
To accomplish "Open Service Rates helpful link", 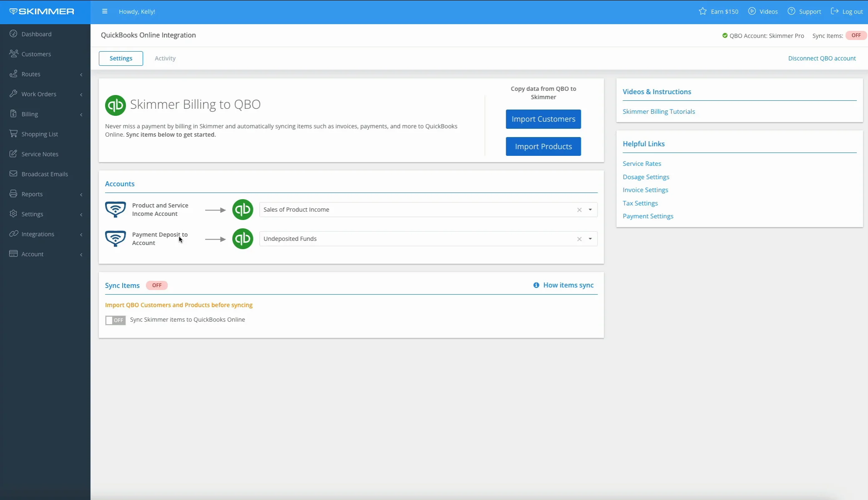I will pos(642,164).
